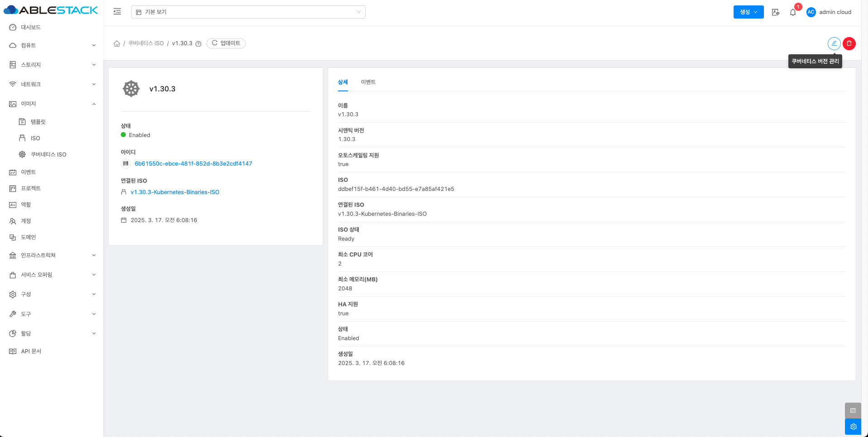Open the 기본 보기 view dropdown
The width and height of the screenshot is (868, 437).
248,12
